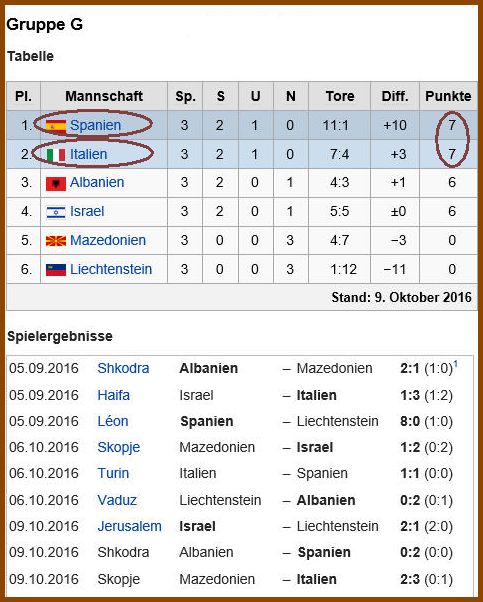Follow the Haifa venue link
Image resolution: width=483 pixels, height=602 pixels.
114,395
